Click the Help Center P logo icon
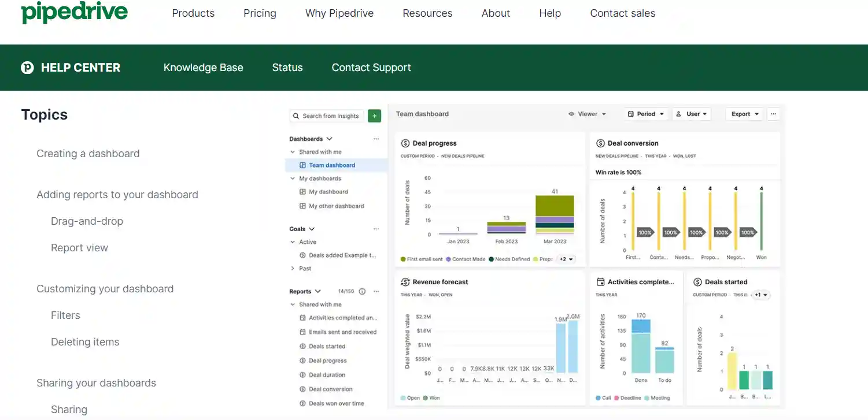868x420 pixels. pyautogui.click(x=28, y=68)
